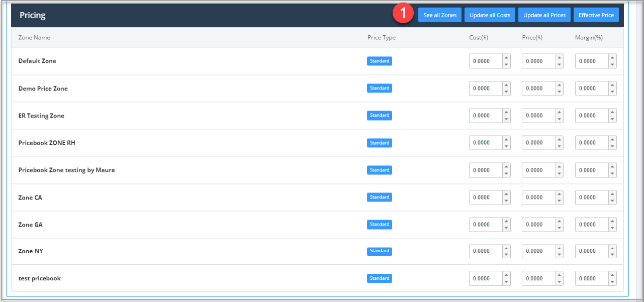
Task: Decrease Zone CA price down arrow
Action: (559, 200)
